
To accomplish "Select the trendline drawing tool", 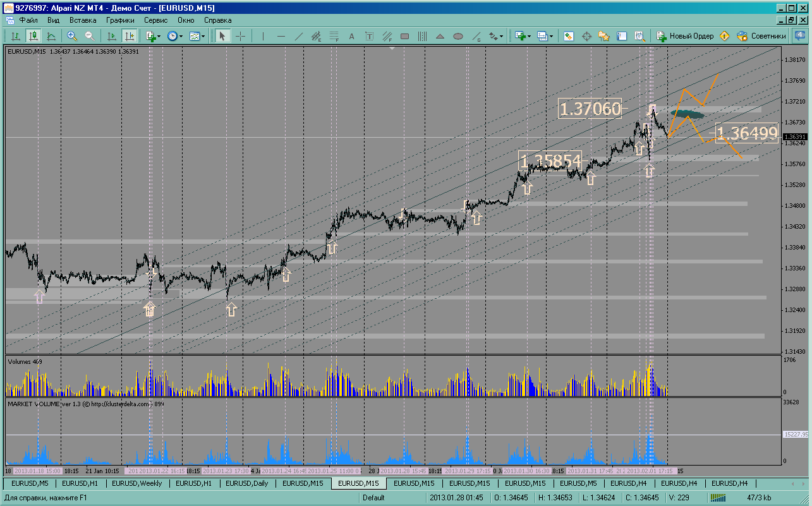I will click(x=299, y=36).
